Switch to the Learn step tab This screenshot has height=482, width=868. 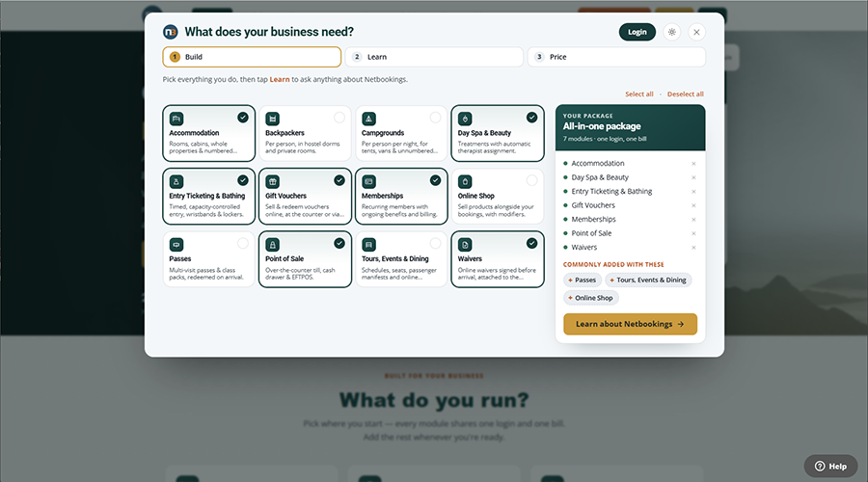434,57
